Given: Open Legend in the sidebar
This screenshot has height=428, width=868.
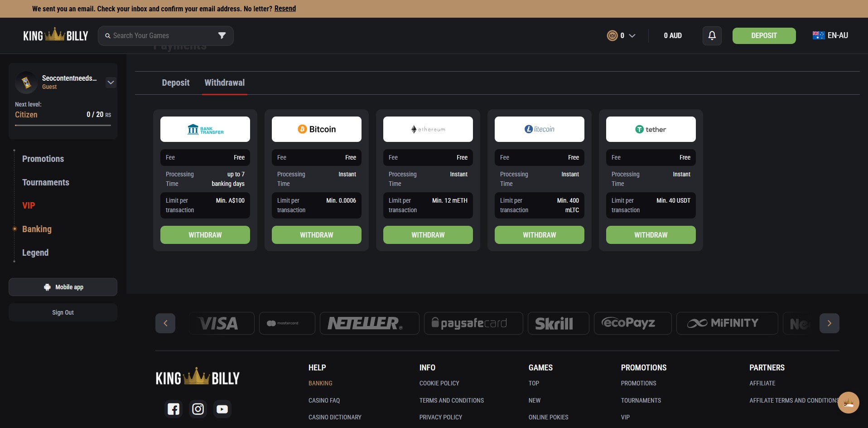Looking at the screenshot, I should pos(35,253).
